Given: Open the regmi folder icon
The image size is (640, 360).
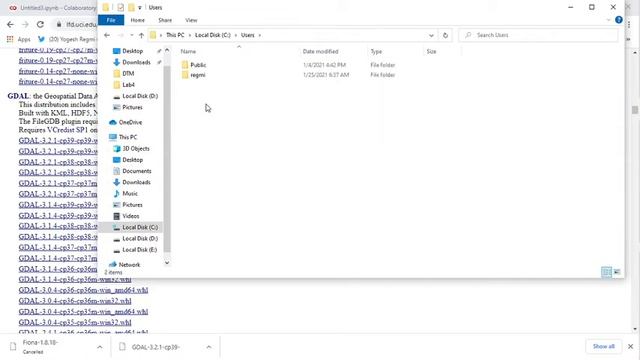Looking at the screenshot, I should pyautogui.click(x=185, y=75).
